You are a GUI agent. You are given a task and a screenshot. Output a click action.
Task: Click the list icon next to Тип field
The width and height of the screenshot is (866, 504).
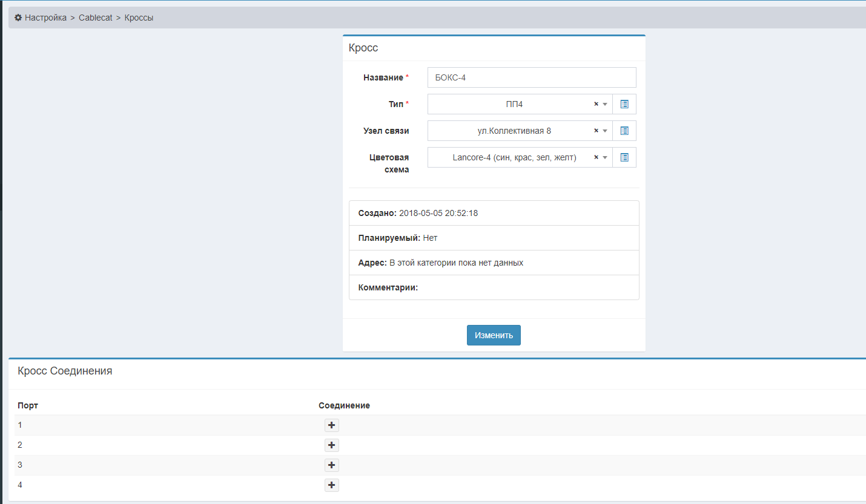tap(624, 104)
